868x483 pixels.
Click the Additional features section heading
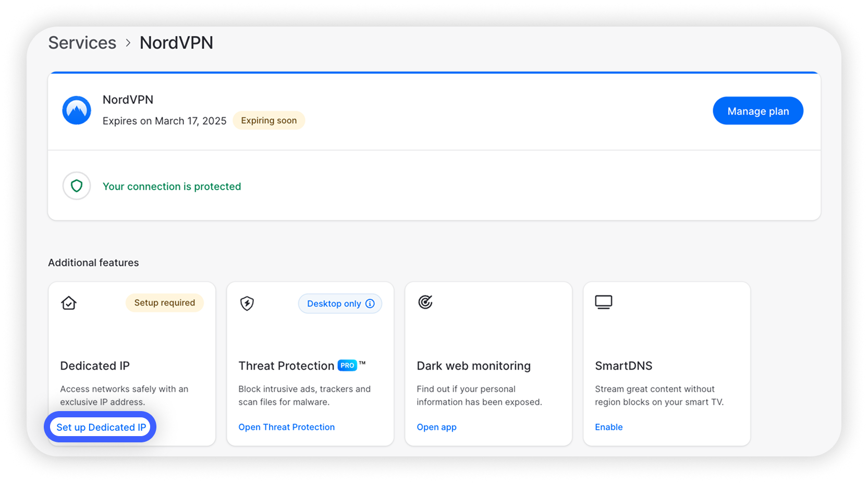93,263
